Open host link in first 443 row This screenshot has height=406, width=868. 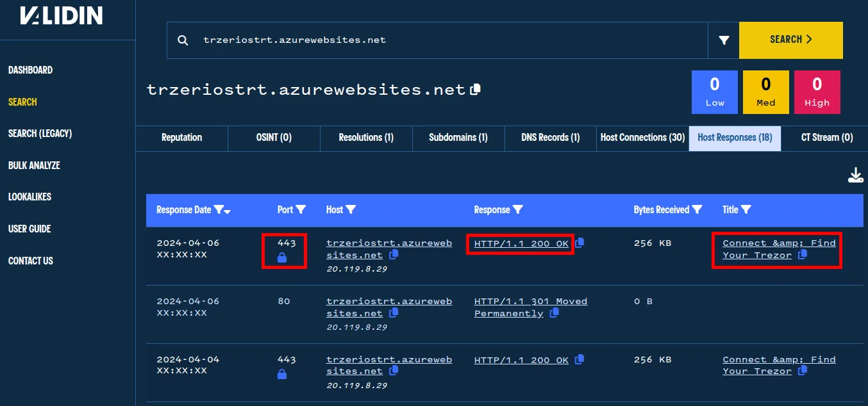[388, 249]
